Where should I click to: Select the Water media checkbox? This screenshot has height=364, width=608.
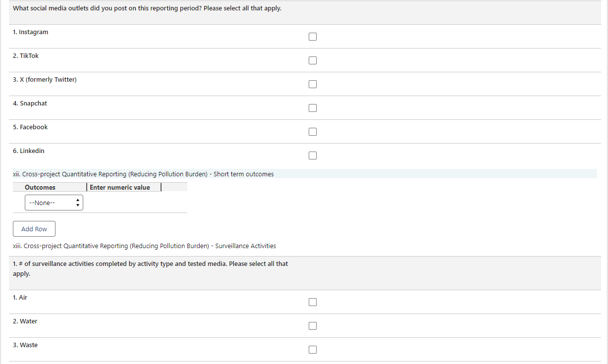[312, 326]
